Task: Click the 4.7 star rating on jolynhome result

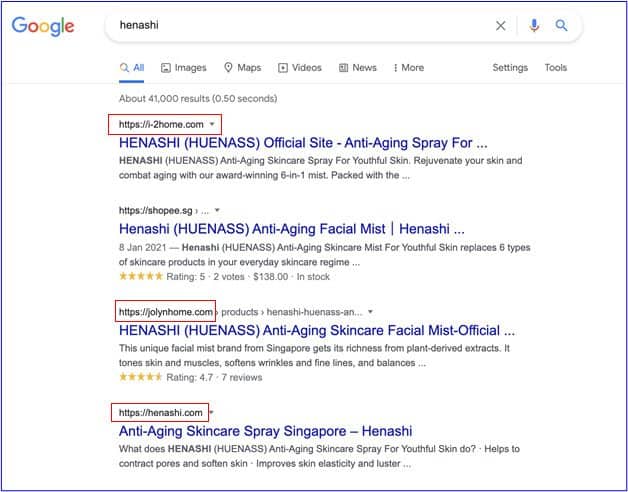Action: click(141, 377)
